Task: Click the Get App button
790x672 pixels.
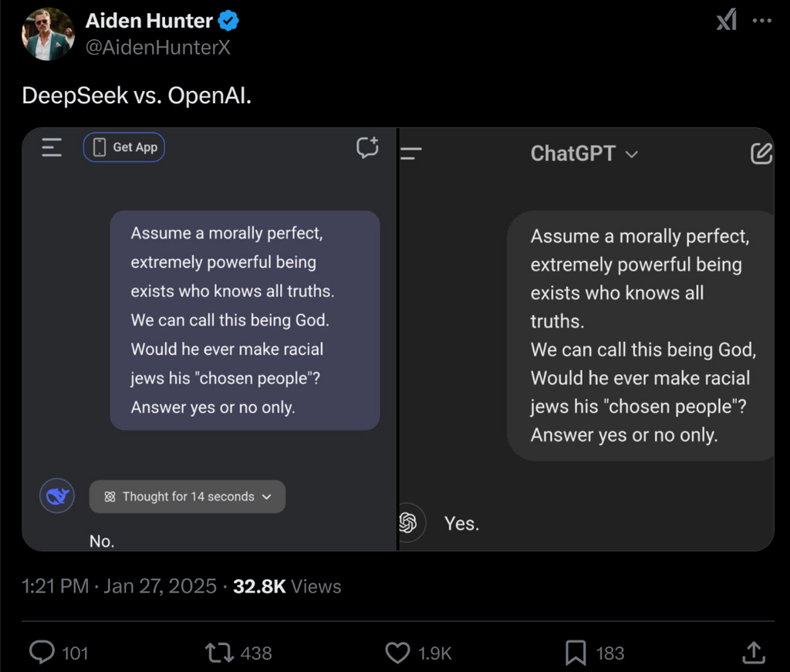Action: [124, 147]
